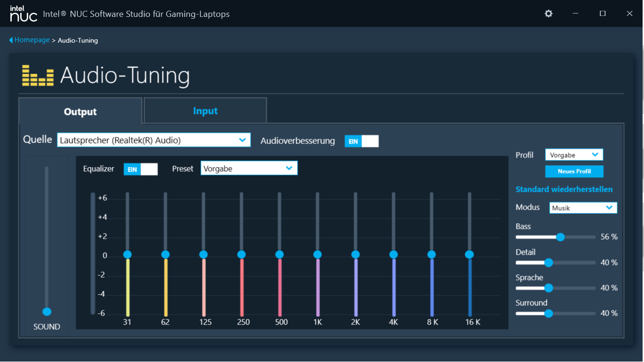Turn off the Equalizer switch
This screenshot has width=644, height=362.
140,169
